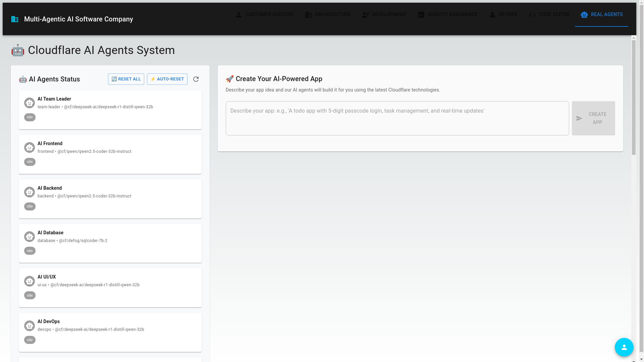This screenshot has width=644, height=362.
Task: Click the app description text field
Action: tap(397, 118)
